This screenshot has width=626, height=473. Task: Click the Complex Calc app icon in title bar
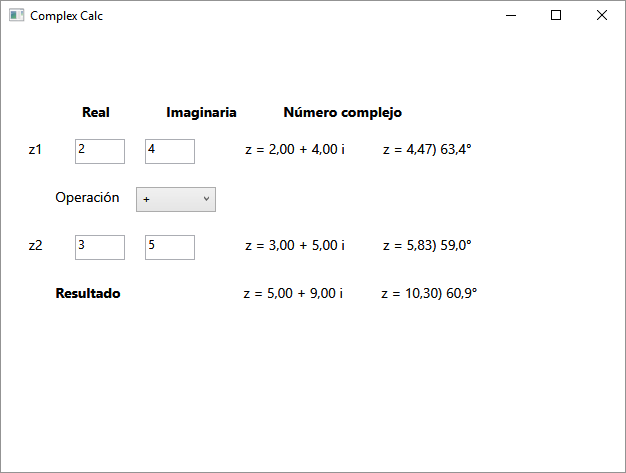click(16, 16)
